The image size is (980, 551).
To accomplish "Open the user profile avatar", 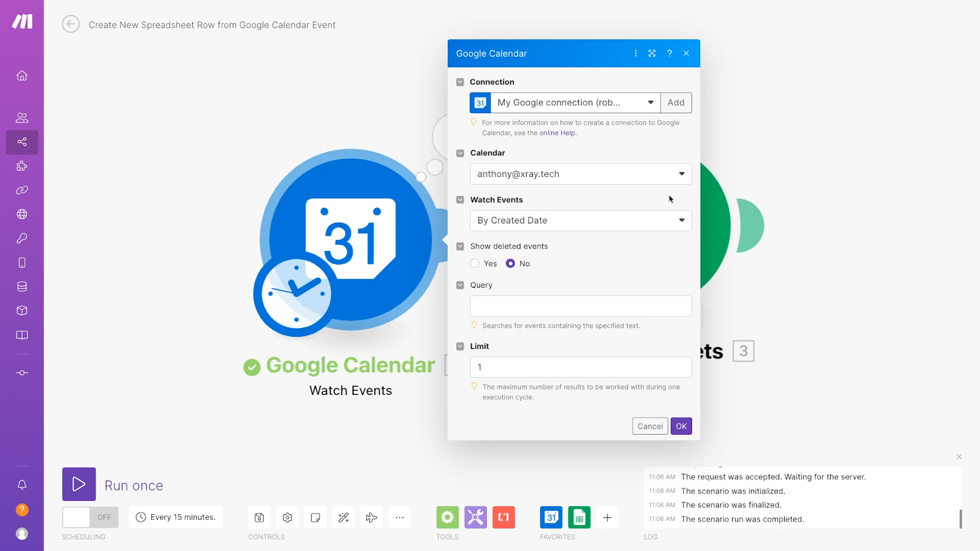I will tap(22, 534).
